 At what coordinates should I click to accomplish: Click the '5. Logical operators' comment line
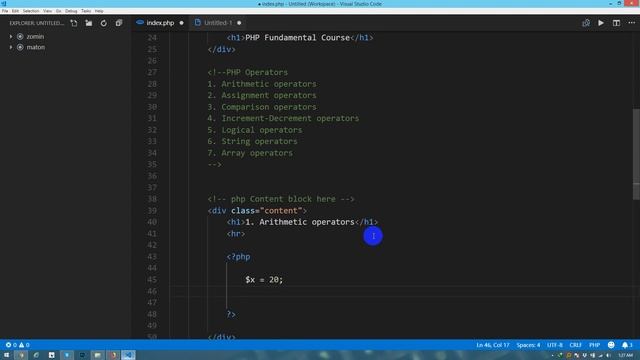[x=255, y=130]
